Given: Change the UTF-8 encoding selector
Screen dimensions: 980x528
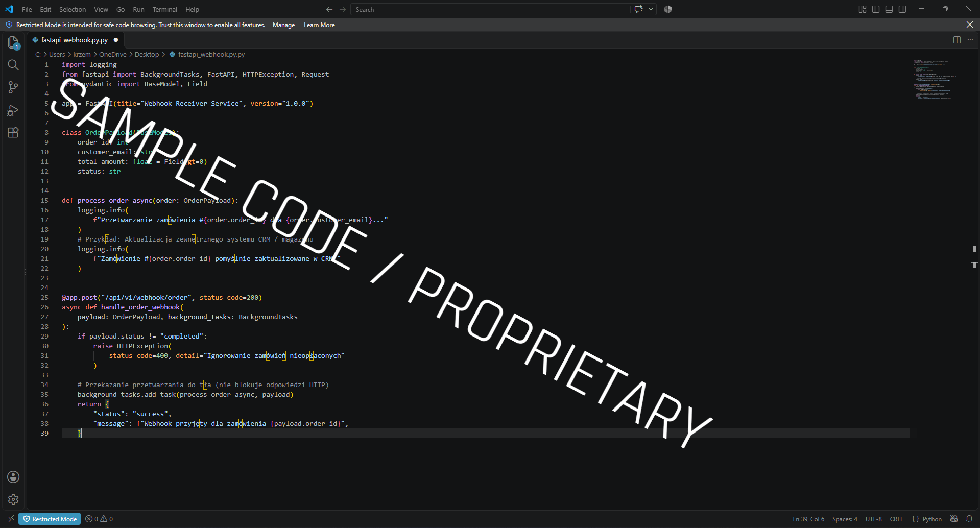Looking at the screenshot, I should (x=873, y=519).
